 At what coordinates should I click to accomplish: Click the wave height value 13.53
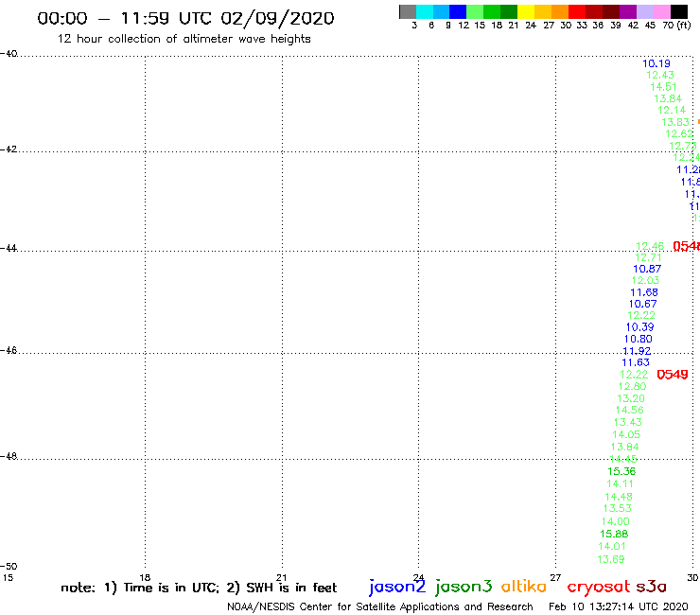(x=618, y=509)
